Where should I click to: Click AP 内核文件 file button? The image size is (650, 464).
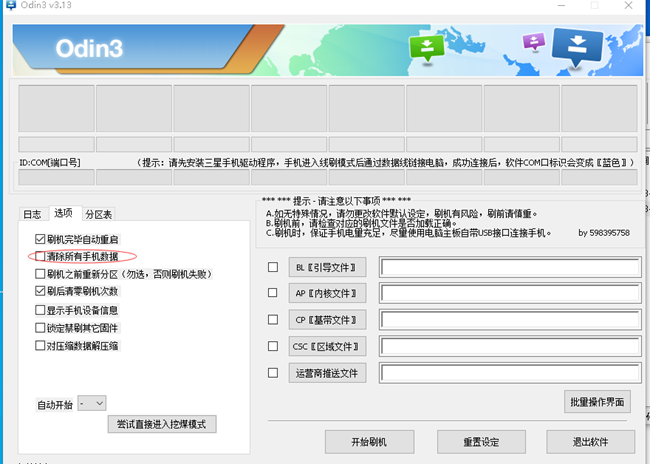click(x=326, y=294)
